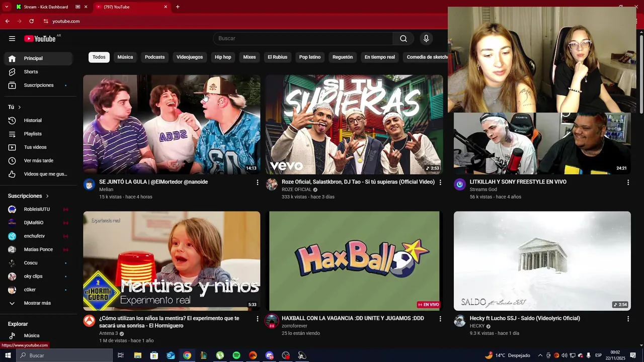Go back with the browser back arrow
This screenshot has width=644, height=362.
point(8,21)
